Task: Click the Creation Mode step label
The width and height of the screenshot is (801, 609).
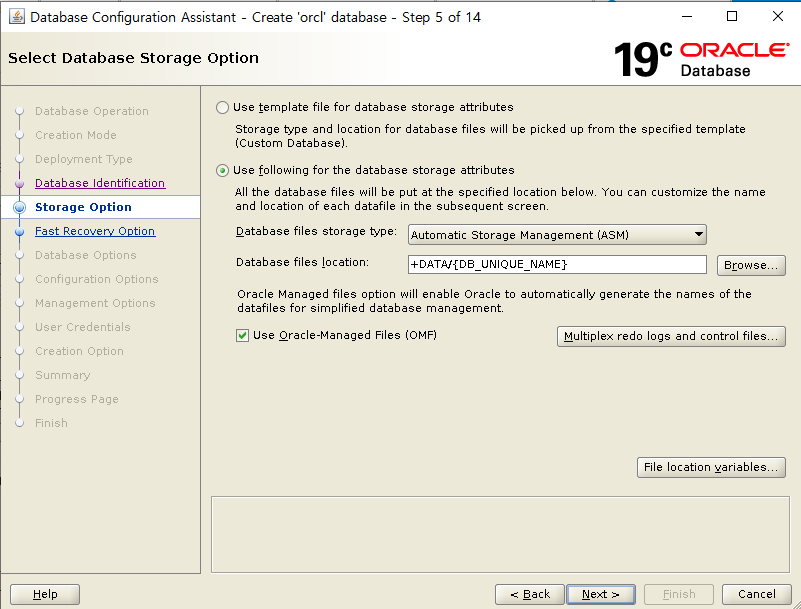Action: (76, 135)
